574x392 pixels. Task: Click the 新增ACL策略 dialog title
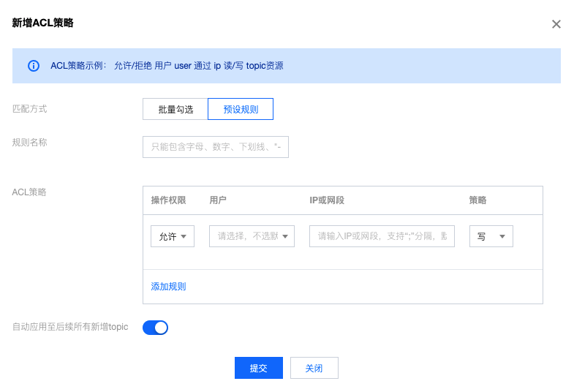pyautogui.click(x=43, y=23)
